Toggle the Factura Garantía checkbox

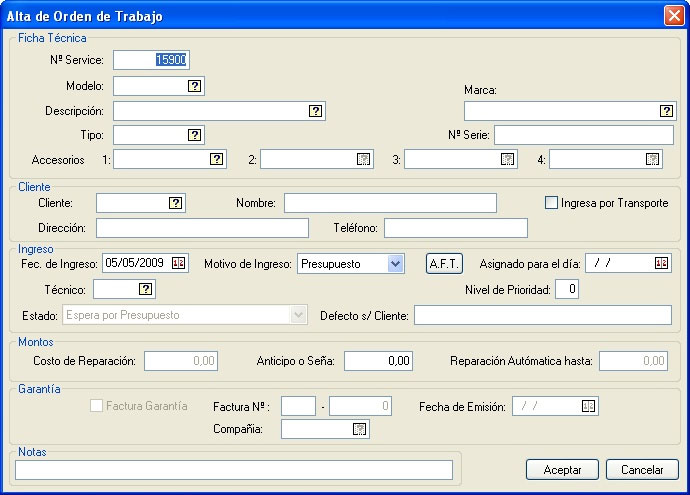coord(96,406)
